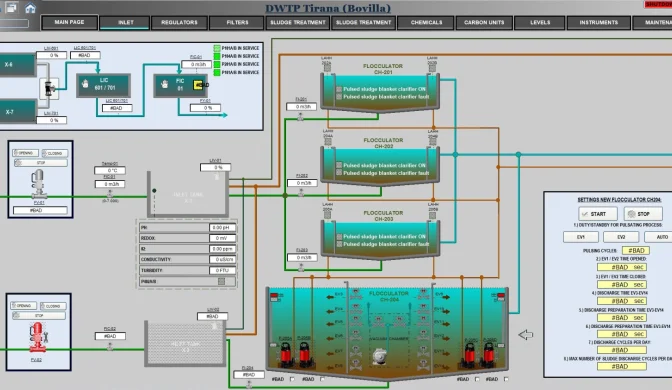Viewport: 672px width, 390px height.
Task: Click the yellow status box on FIC 01
Action: point(198,85)
